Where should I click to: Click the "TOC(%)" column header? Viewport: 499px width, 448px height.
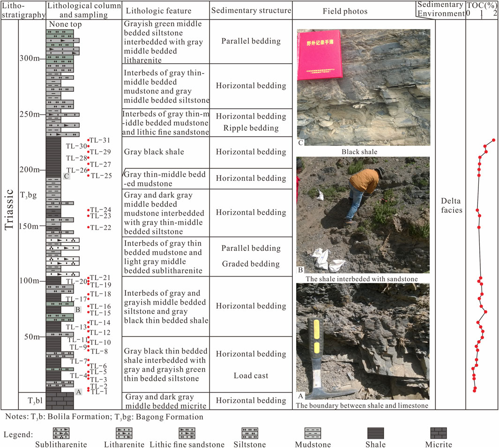[x=482, y=6]
